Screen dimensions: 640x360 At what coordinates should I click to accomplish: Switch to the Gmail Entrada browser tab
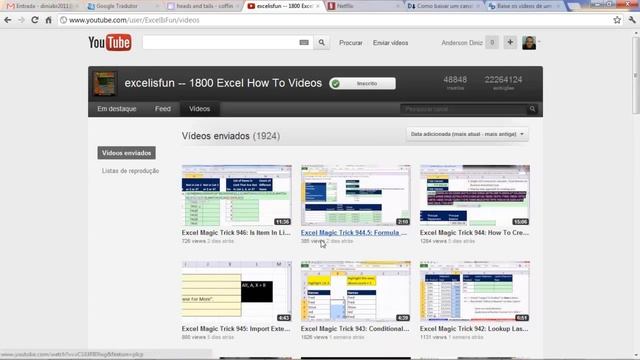click(39, 6)
